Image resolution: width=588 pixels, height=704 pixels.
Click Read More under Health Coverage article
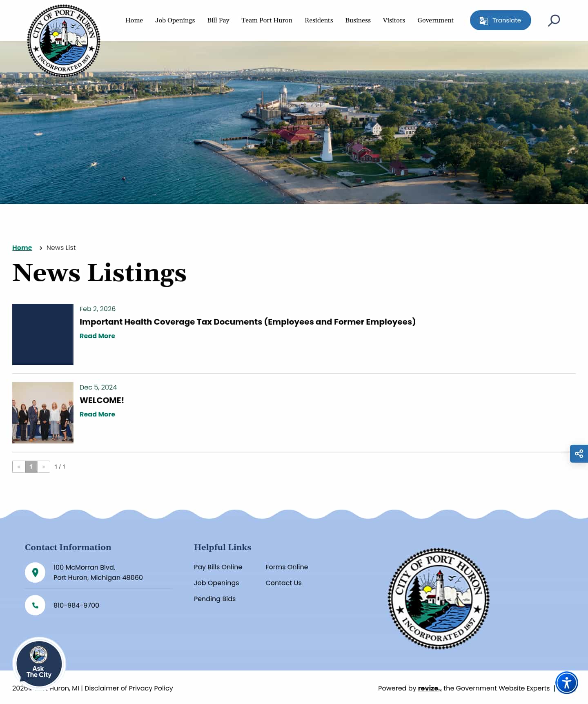(x=97, y=336)
